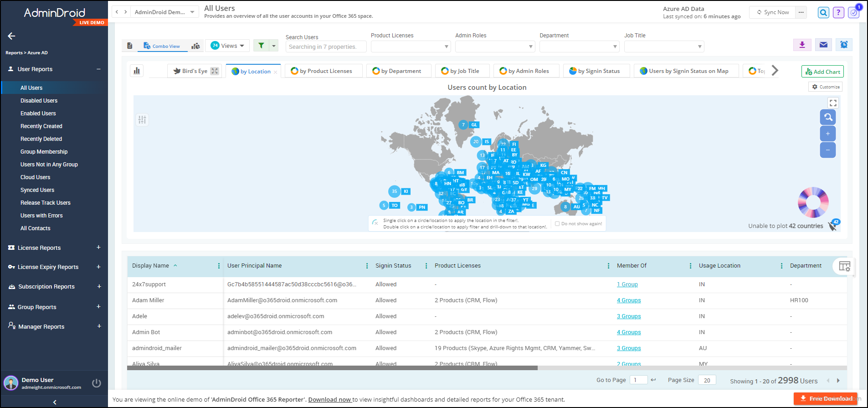Viewport: 868px width, 408px height.
Task: Click the power logout icon
Action: pos(97,383)
